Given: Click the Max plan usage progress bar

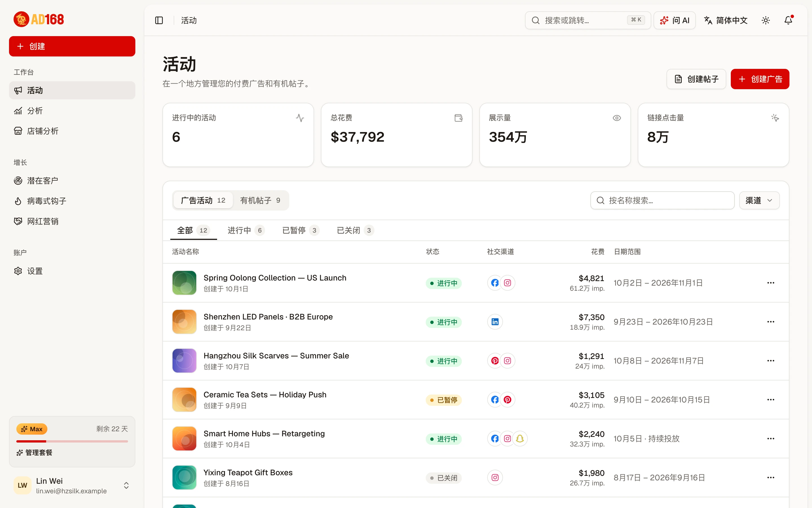Looking at the screenshot, I should tap(72, 441).
